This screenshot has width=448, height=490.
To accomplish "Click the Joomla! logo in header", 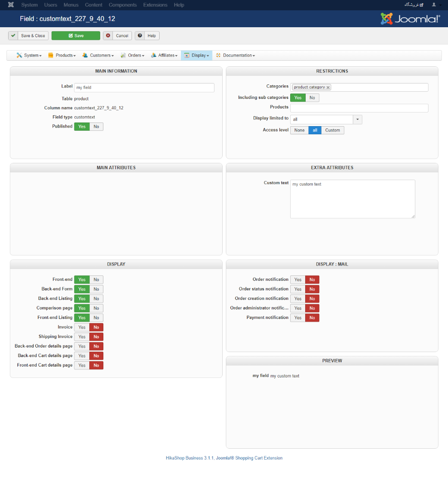I will pyautogui.click(x=410, y=19).
